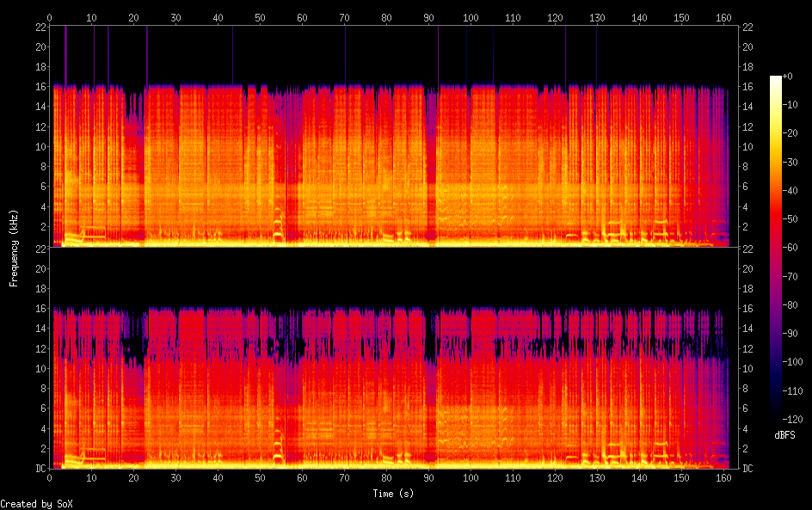This screenshot has height=510, width=812.
Task: Click the "DC" label at bottom-right frequency axis
Action: click(x=748, y=468)
